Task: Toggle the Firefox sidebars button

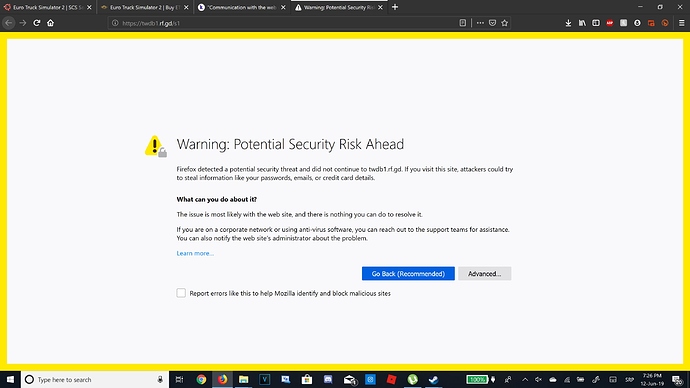Action: [x=596, y=23]
